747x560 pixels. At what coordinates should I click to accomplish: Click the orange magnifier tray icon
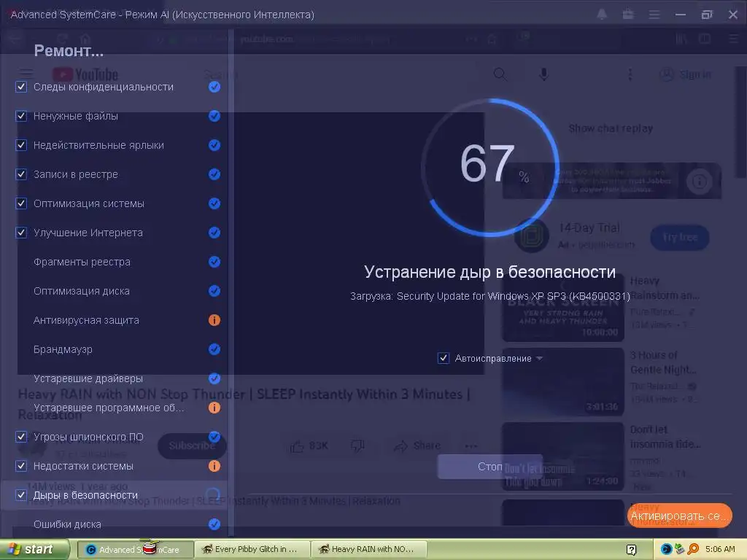coord(693,550)
